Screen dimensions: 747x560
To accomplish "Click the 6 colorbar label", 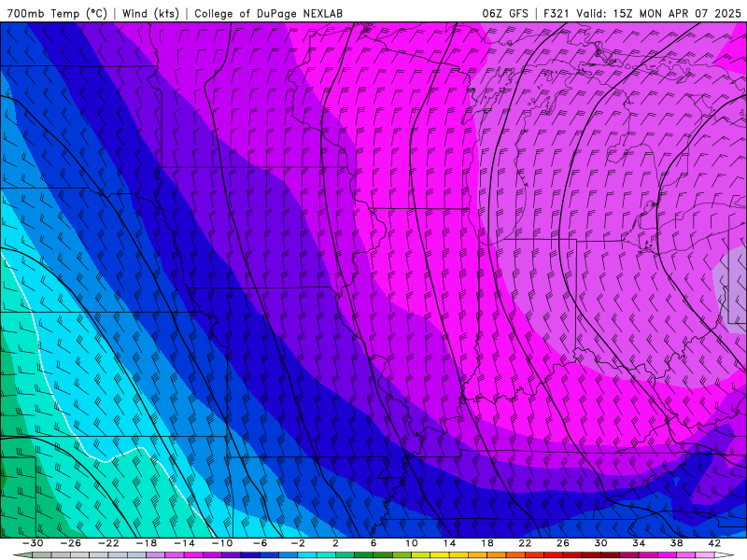I will point(373,543).
